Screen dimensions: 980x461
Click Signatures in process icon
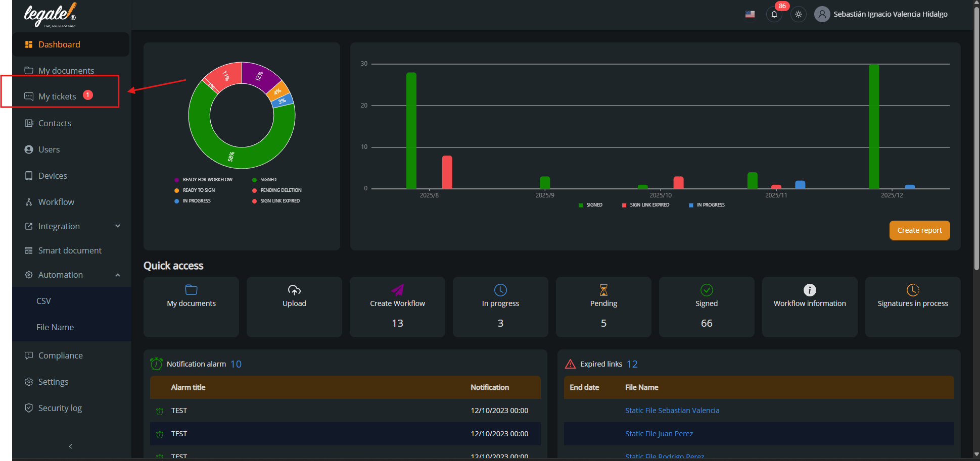click(x=913, y=290)
